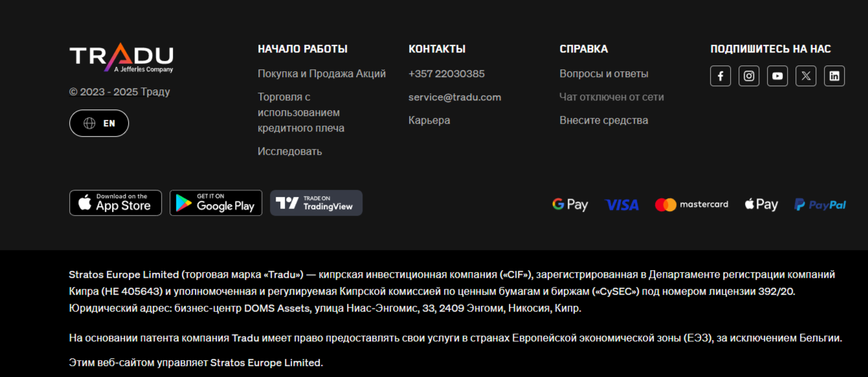Open the Исследовать link

click(x=290, y=152)
